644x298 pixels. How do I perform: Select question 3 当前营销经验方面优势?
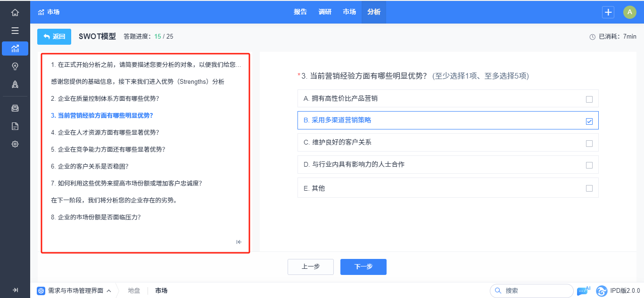[102, 115]
